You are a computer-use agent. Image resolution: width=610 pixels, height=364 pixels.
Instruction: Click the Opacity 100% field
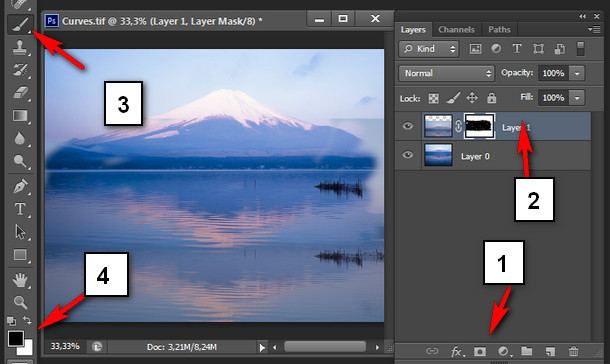point(553,73)
